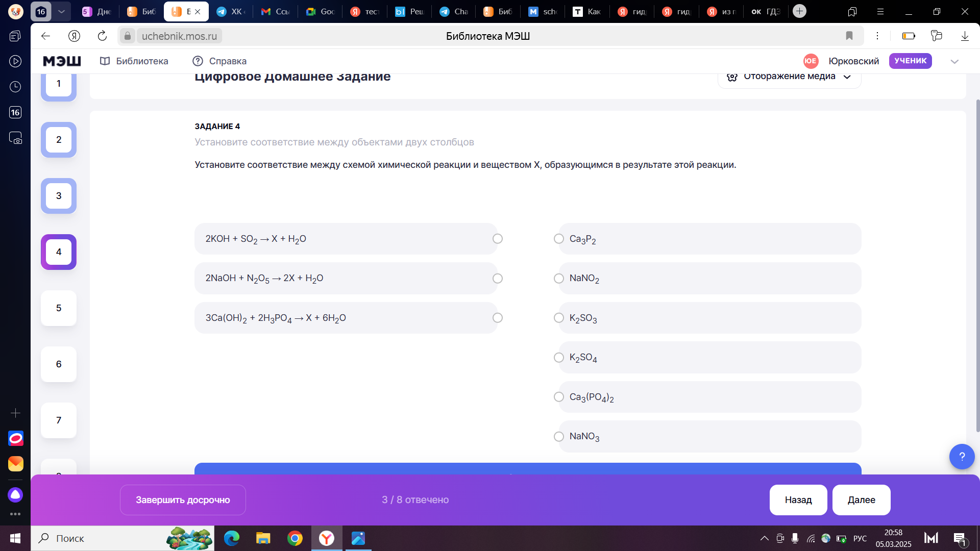Select the Ca3(PO4)2 answer radio
980x551 pixels.
pyautogui.click(x=559, y=397)
